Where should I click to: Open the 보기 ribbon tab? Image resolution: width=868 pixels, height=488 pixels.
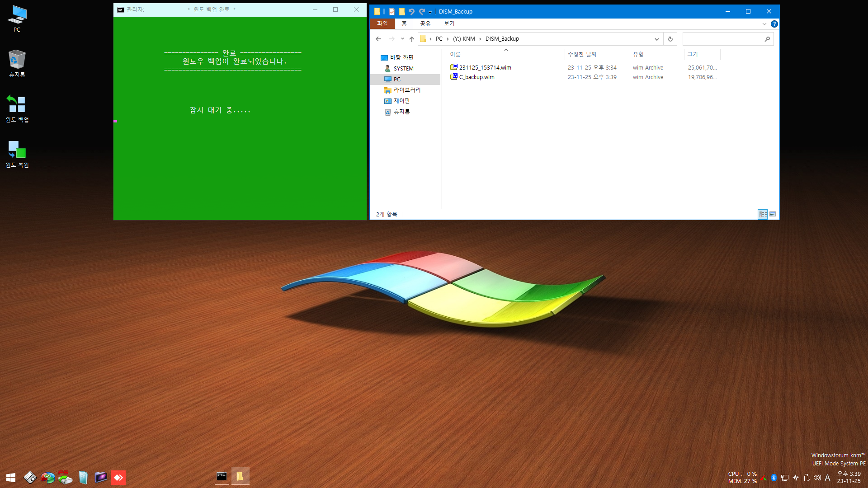(449, 24)
